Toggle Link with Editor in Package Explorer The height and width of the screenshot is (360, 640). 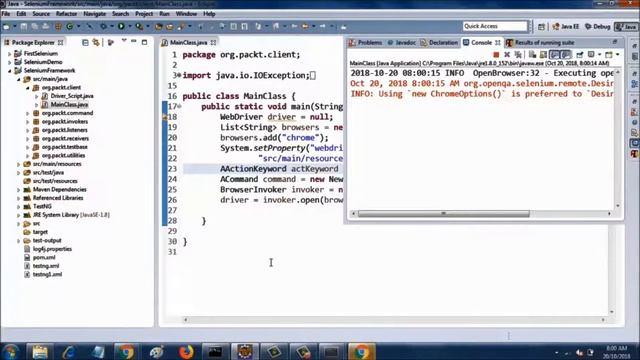[x=96, y=42]
